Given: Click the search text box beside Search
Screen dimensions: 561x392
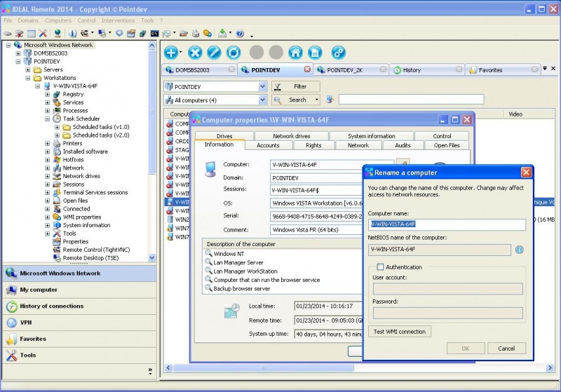Looking at the screenshot, I should (x=411, y=99).
